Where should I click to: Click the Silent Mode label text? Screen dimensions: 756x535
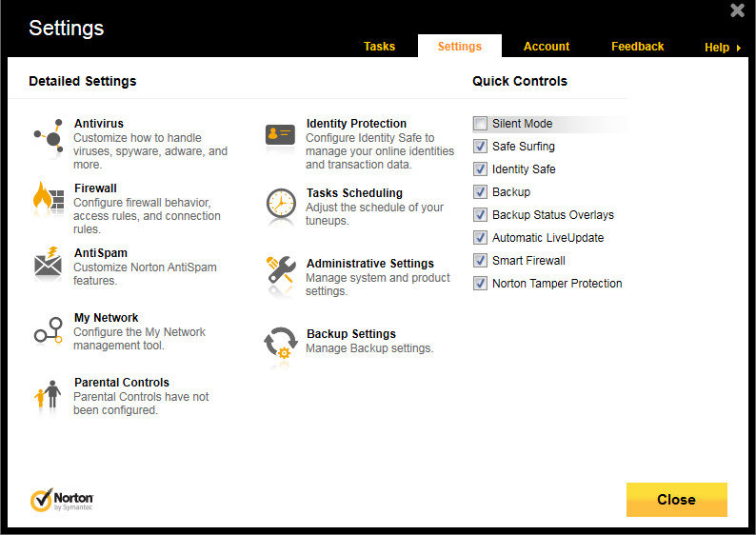click(522, 124)
